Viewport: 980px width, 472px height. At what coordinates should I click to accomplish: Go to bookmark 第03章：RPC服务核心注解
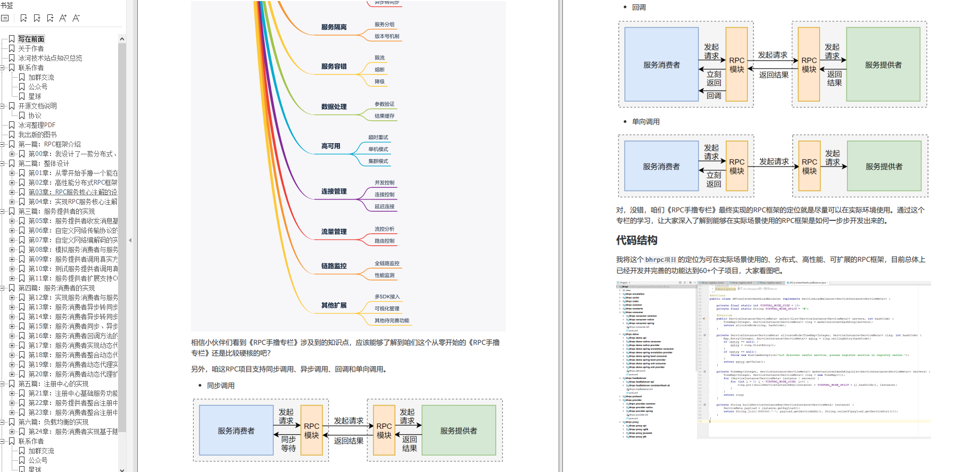[x=72, y=192]
